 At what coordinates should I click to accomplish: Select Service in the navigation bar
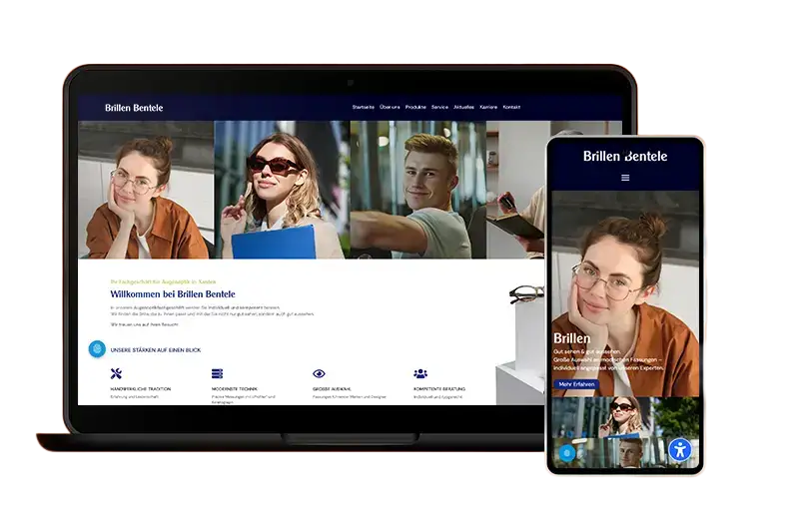(439, 107)
